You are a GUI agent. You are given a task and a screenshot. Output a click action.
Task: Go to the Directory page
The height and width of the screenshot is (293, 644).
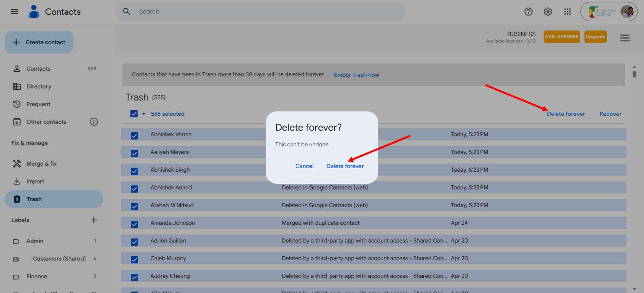pos(39,87)
